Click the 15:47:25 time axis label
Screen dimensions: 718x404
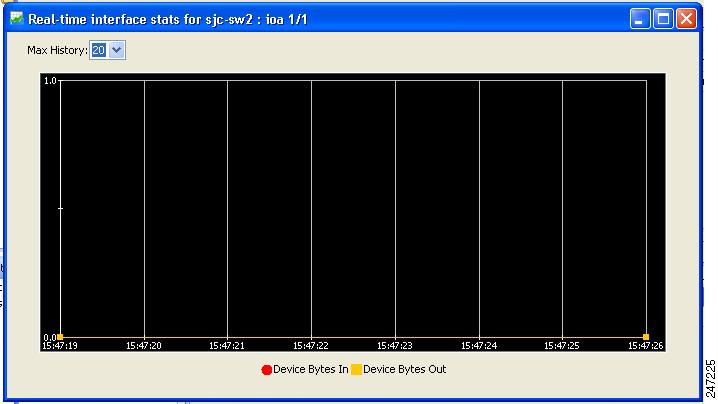tap(562, 346)
